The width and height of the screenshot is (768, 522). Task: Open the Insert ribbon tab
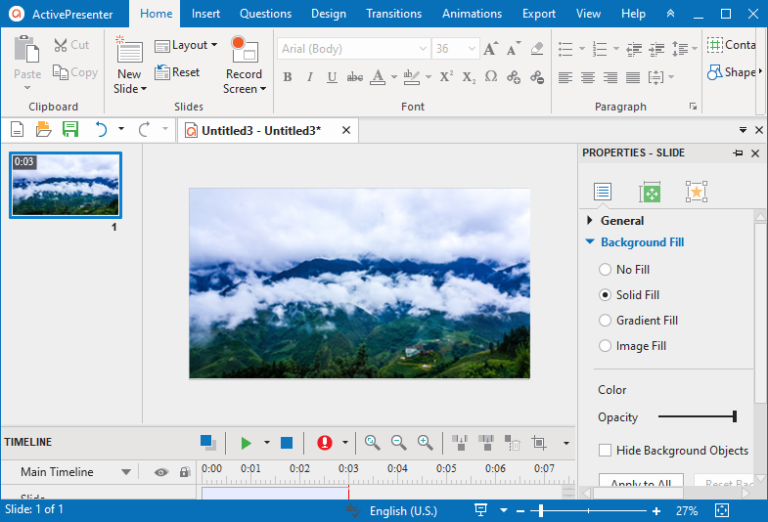point(206,14)
